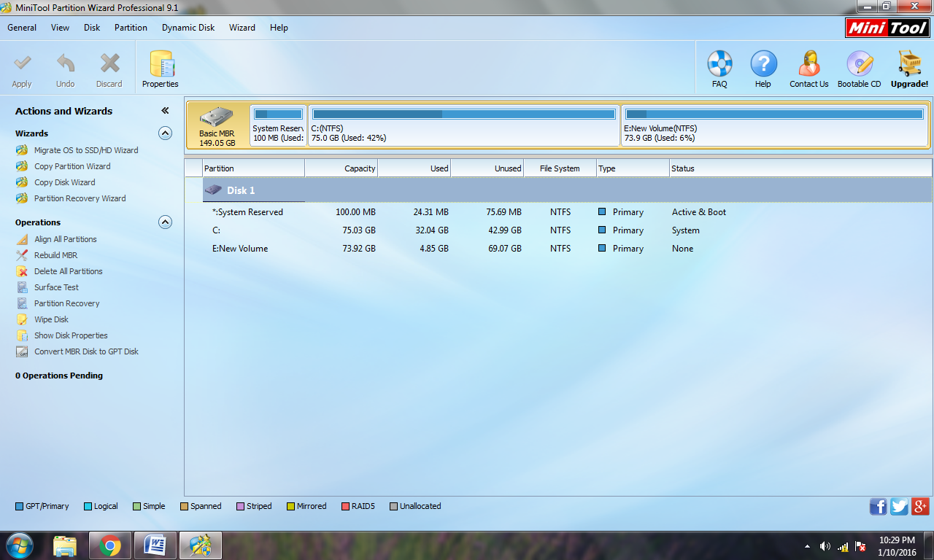Select the *:System Reserved table row
The image size is (934, 560).
click(568, 212)
